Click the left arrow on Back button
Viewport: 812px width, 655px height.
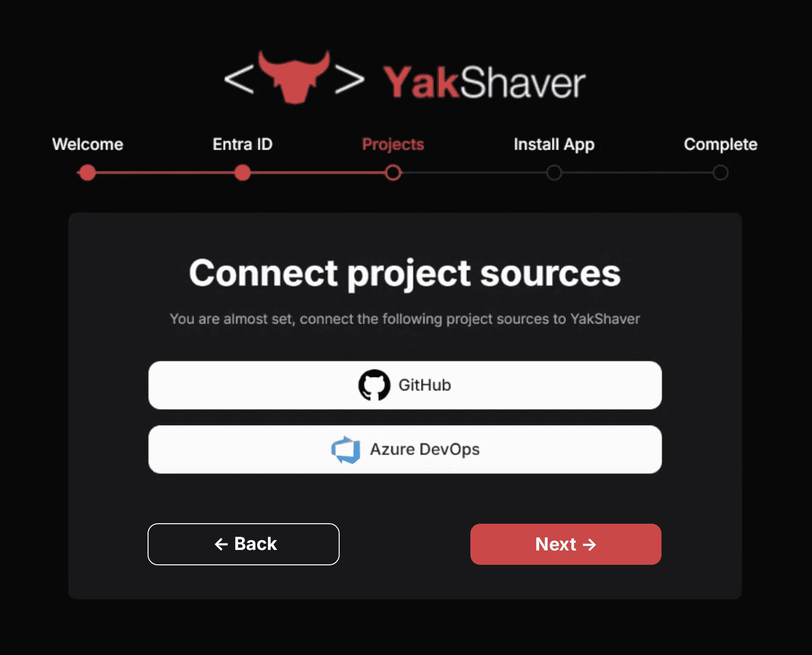point(221,544)
